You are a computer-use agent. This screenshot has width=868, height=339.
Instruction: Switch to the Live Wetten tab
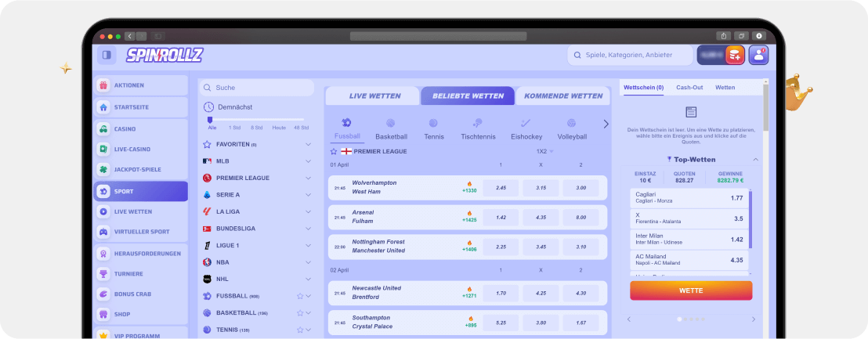click(374, 96)
